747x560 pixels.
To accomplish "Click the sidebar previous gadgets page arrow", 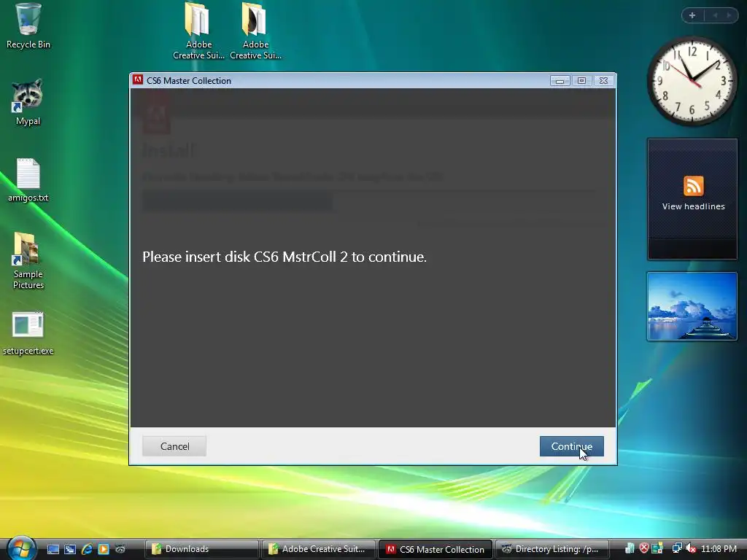I will (x=715, y=15).
